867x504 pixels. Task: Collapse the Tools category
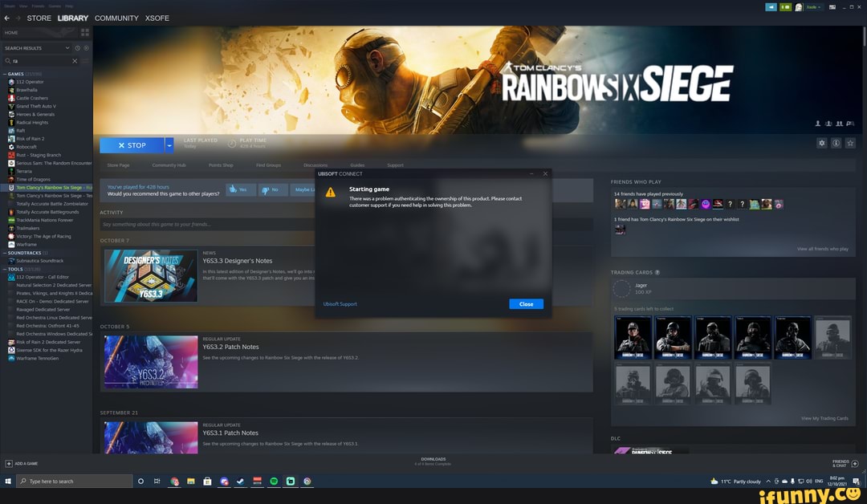(5, 269)
